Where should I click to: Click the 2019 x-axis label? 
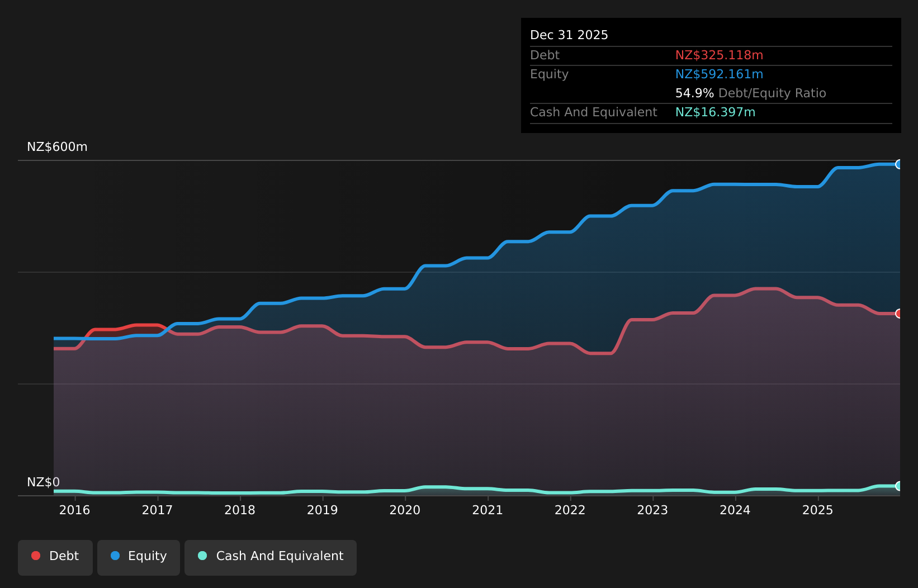tap(323, 510)
